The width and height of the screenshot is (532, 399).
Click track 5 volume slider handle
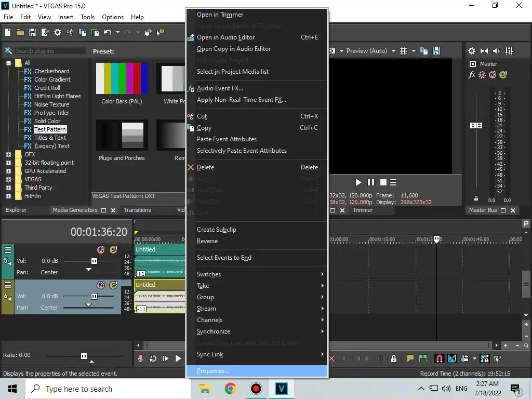[94, 261]
